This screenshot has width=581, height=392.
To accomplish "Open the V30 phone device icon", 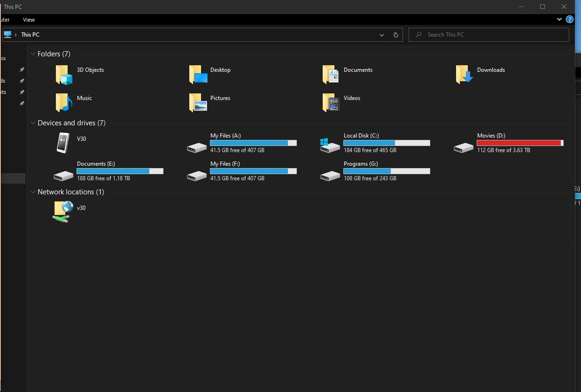I will [63, 143].
